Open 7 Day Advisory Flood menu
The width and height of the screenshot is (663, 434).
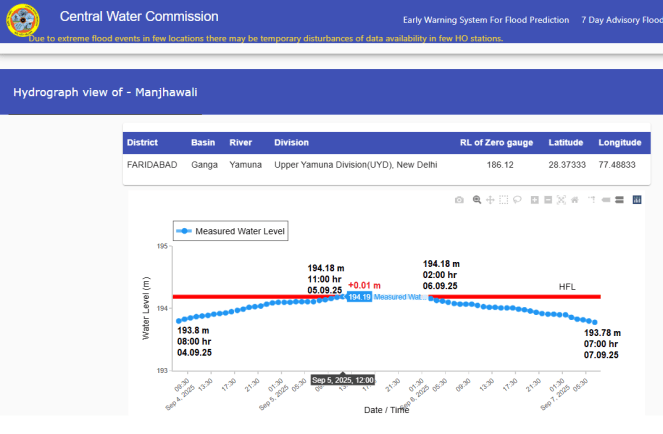(621, 20)
